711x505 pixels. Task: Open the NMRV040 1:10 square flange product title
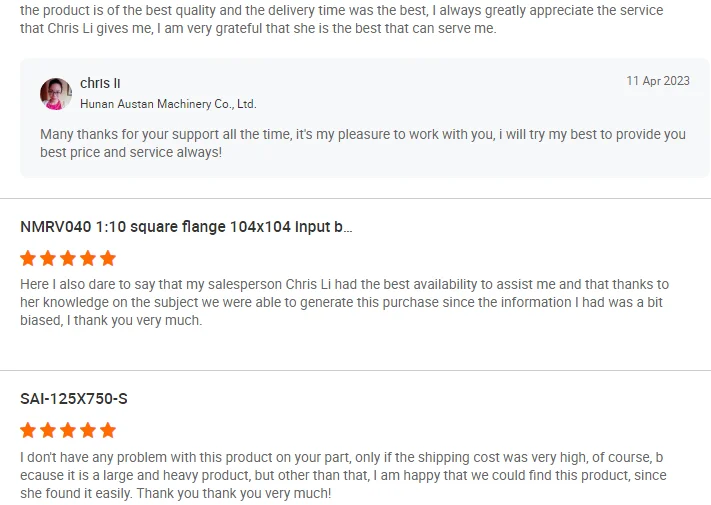186,227
